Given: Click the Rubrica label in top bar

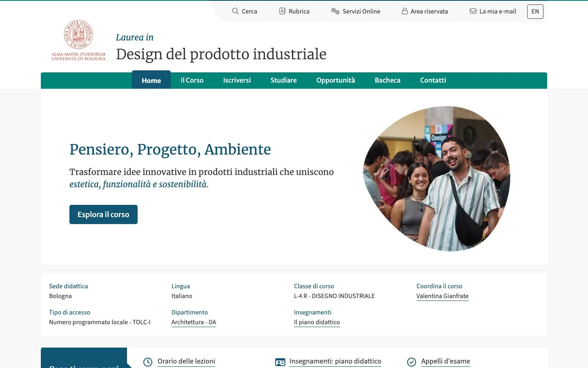Looking at the screenshot, I should pos(299,11).
